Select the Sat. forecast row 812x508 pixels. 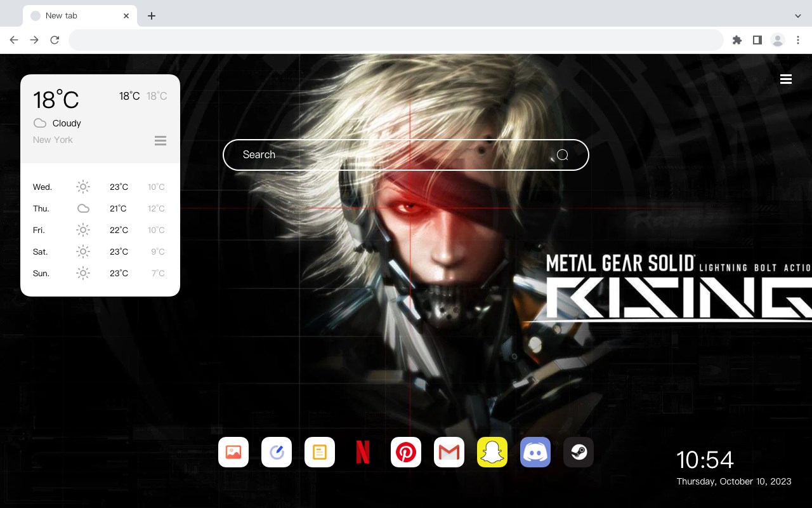click(x=100, y=251)
